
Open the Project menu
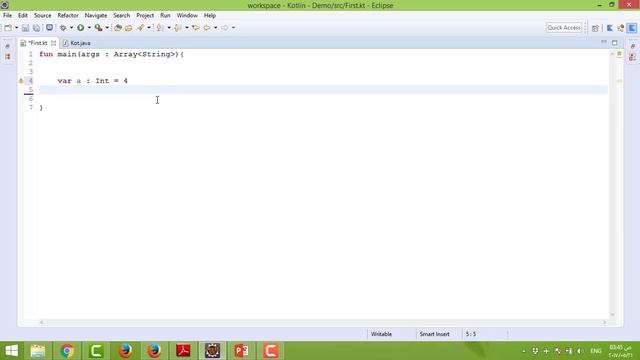tap(145, 16)
